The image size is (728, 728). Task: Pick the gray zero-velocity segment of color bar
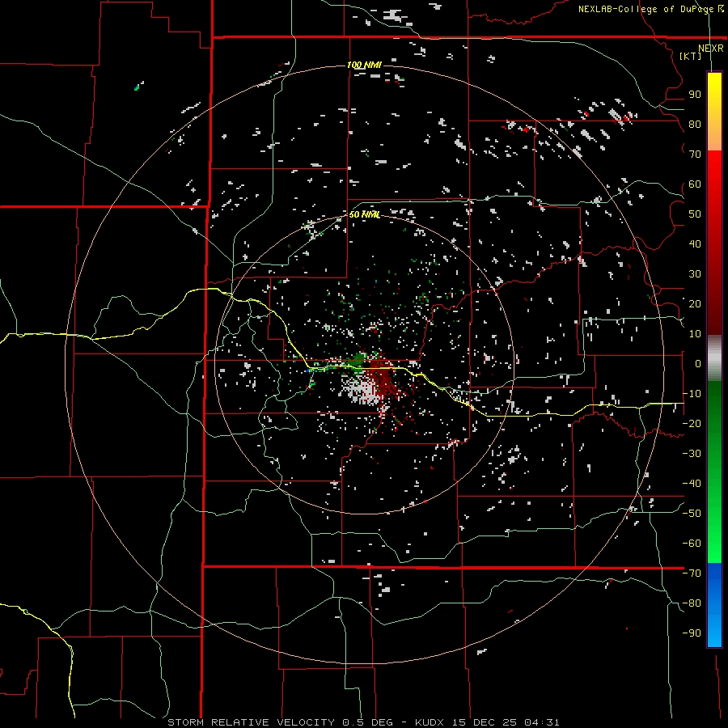[x=714, y=358]
